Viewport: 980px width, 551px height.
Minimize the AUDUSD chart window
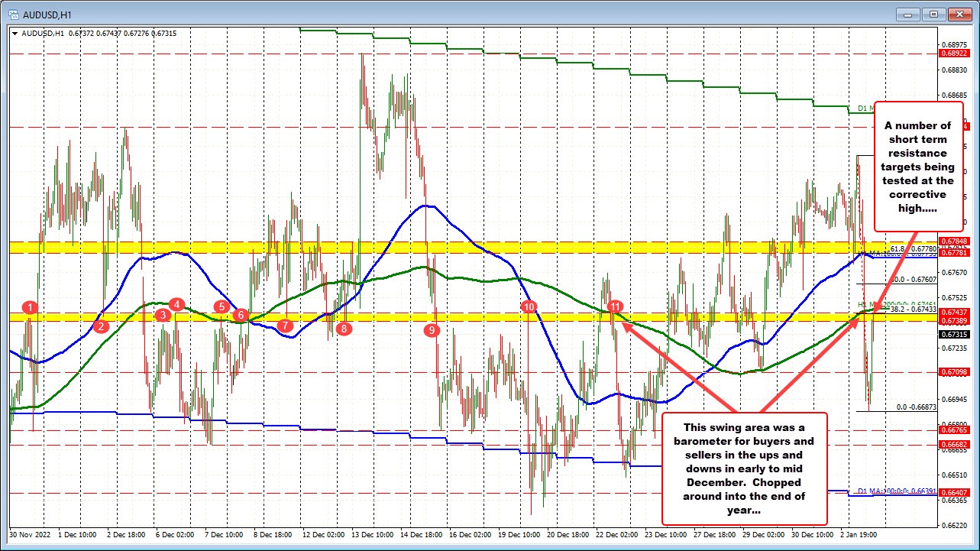click(x=911, y=14)
